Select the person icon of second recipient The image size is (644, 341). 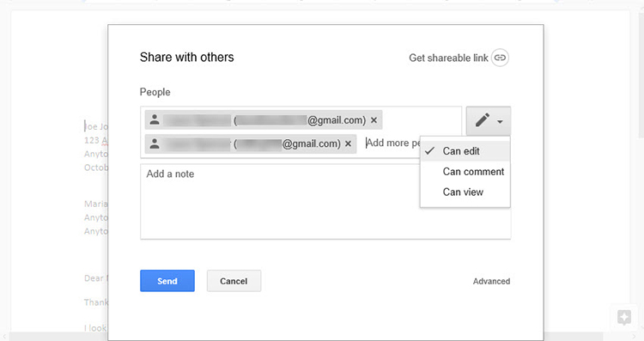point(155,143)
